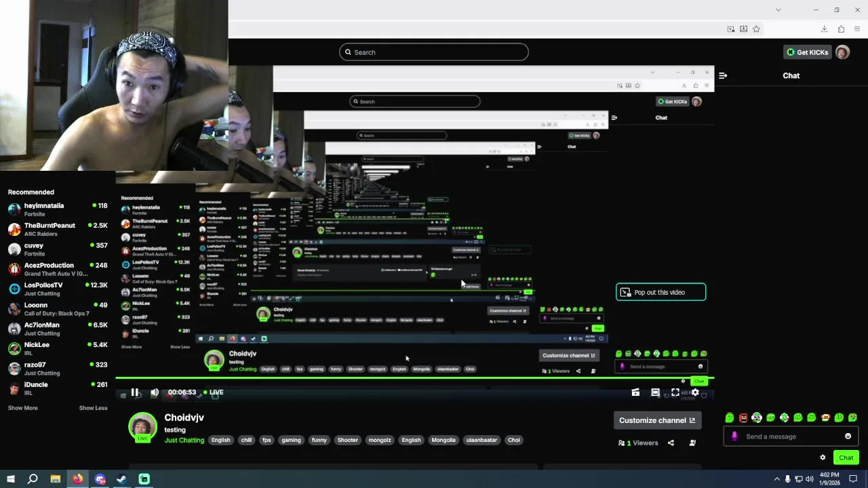
Task: Open Ac7ionMan recommended channel
Action: (x=58, y=329)
